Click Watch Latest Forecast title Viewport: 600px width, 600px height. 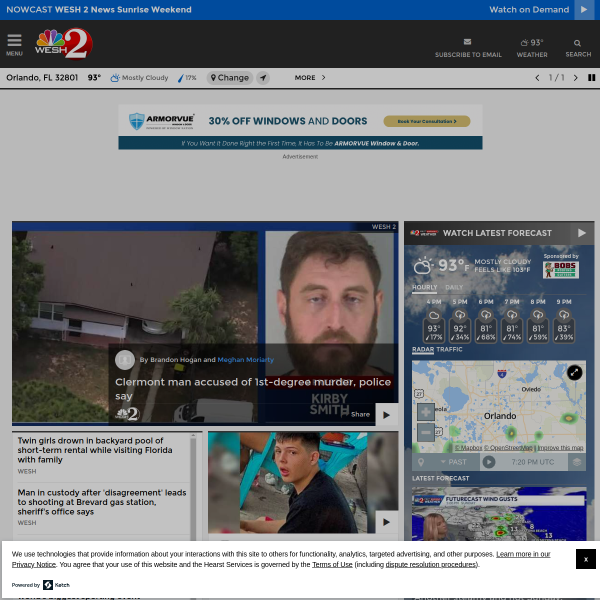497,233
